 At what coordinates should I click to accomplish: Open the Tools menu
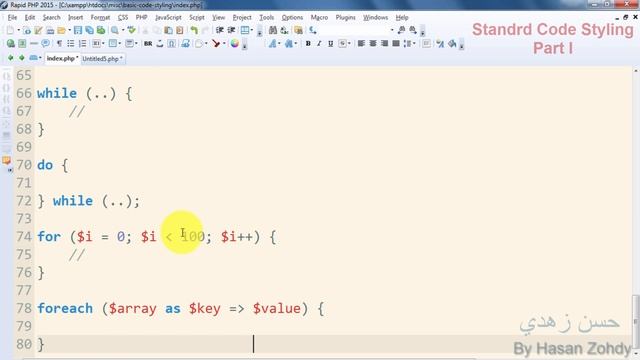point(267,18)
